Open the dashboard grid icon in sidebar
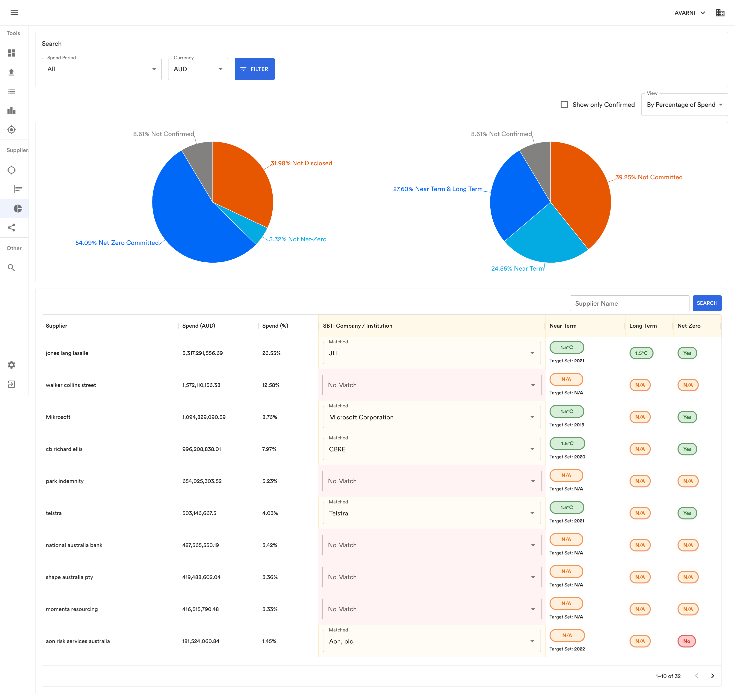This screenshot has width=735, height=700. pyautogui.click(x=11, y=53)
